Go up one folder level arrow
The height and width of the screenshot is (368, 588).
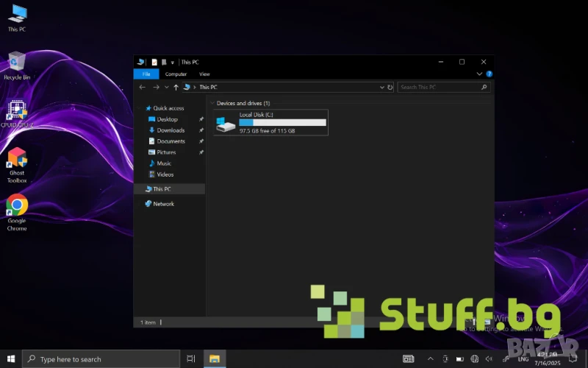176,87
